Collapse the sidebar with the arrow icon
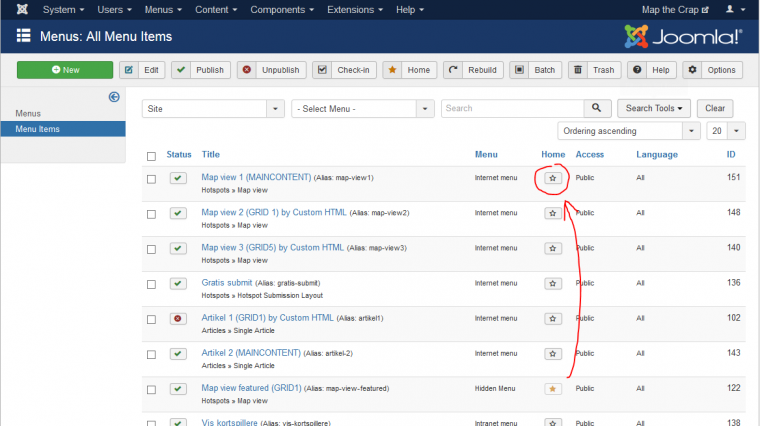 [114, 97]
